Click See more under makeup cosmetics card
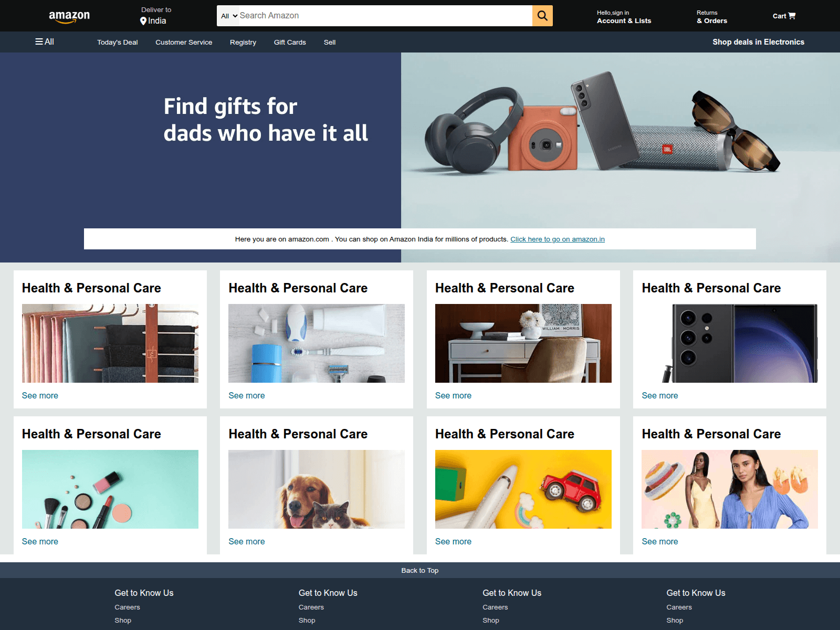Screen dimensions: 840x630 tap(40, 541)
